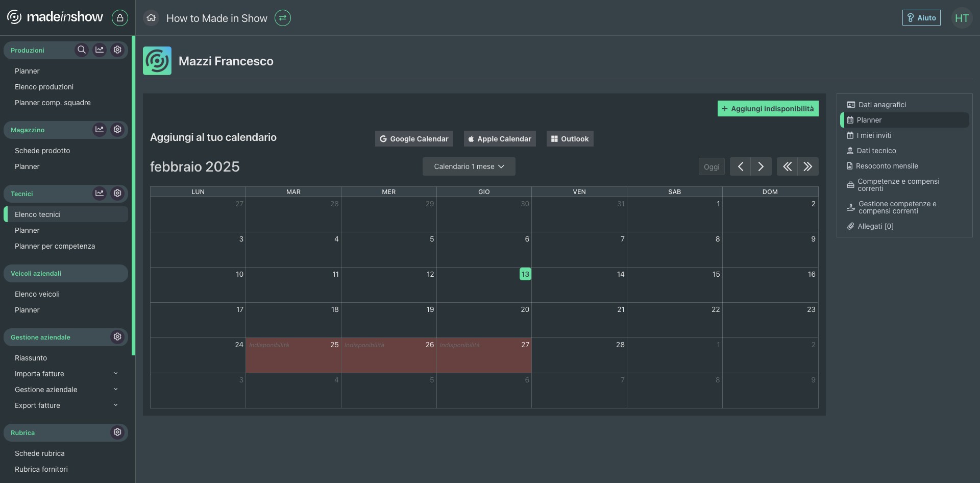
Task: Open the HT profile avatar
Action: click(962, 18)
